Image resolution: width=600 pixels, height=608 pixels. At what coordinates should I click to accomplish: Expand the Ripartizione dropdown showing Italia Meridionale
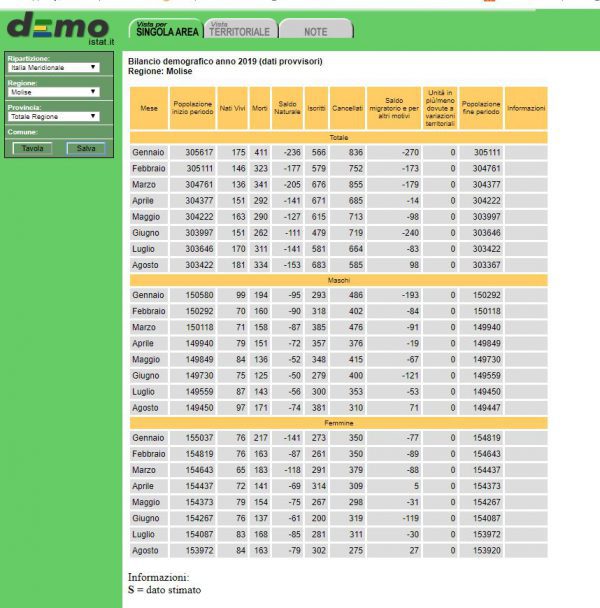click(x=54, y=68)
